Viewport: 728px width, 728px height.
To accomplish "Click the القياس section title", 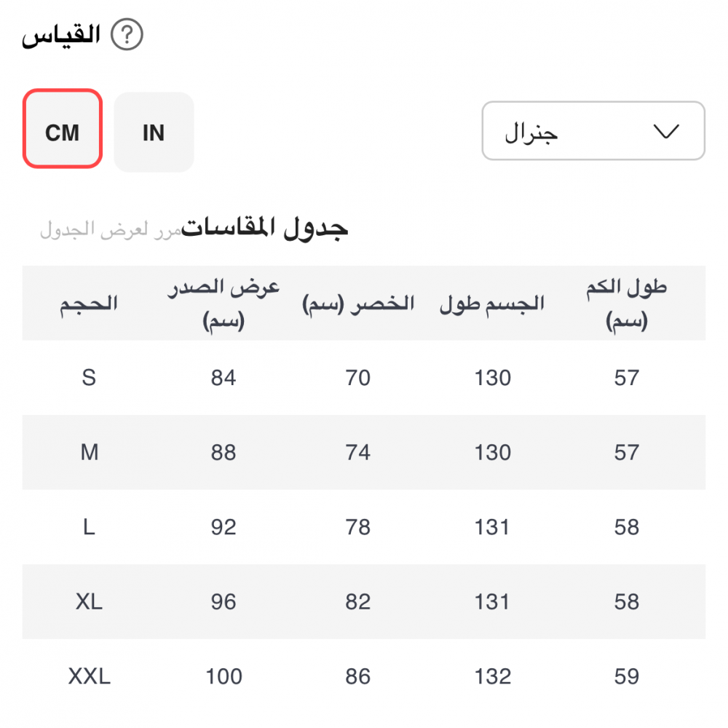I will (x=60, y=35).
